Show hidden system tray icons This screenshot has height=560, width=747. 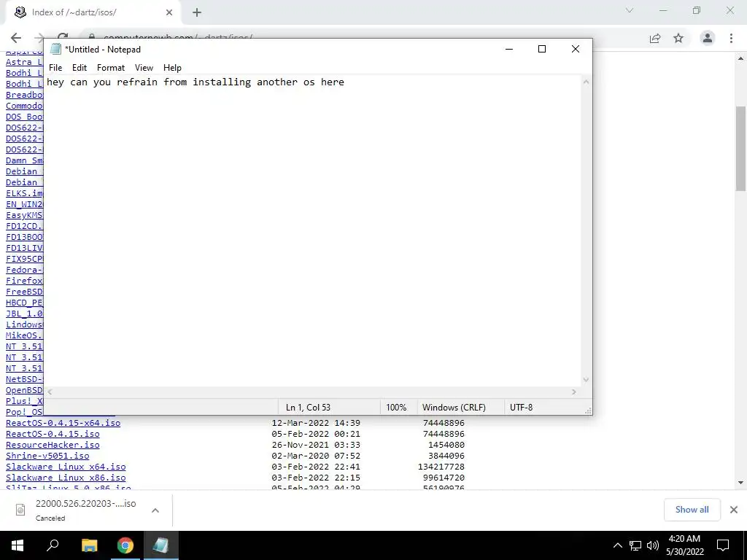click(617, 545)
